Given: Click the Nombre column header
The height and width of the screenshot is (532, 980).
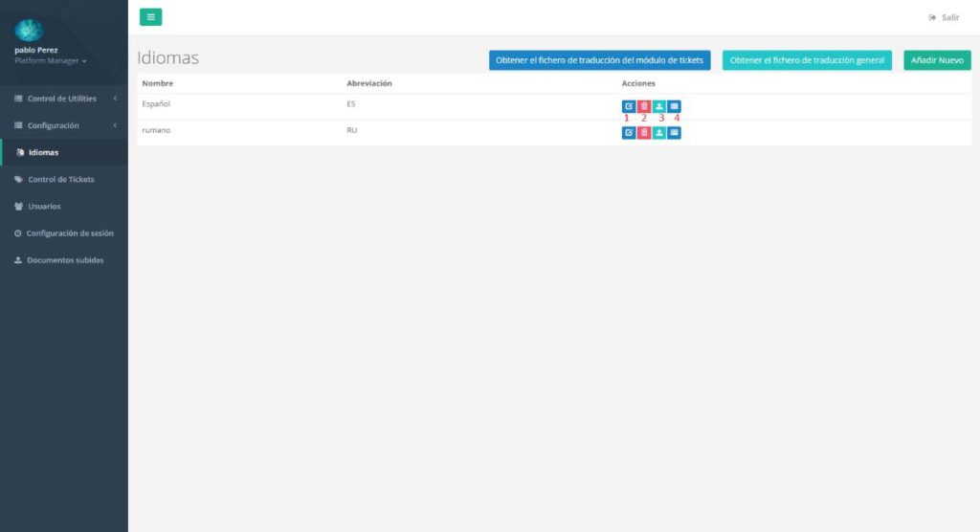Looking at the screenshot, I should [158, 83].
